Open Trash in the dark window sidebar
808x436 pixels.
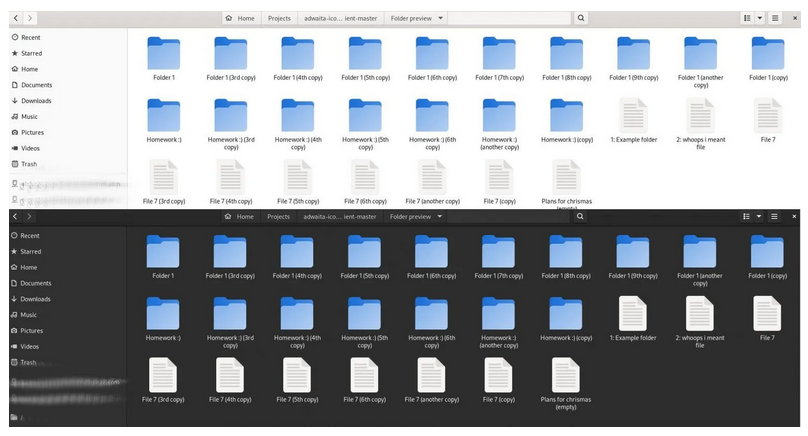(29, 362)
